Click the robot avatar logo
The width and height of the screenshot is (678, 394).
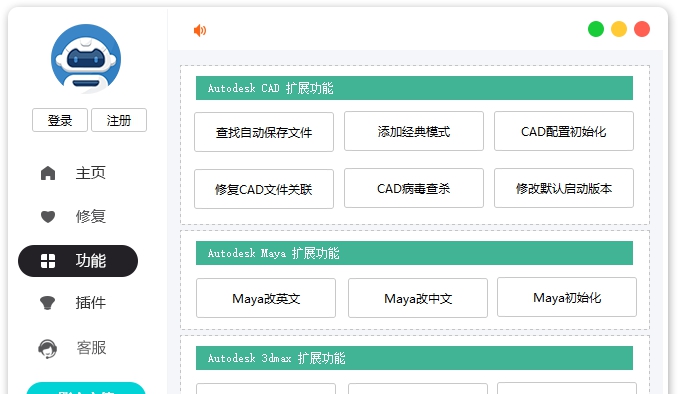pos(86,59)
